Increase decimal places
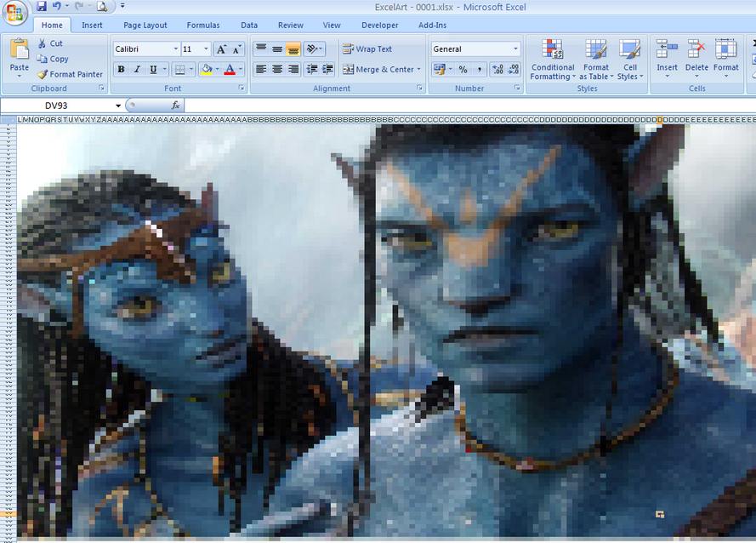The image size is (756, 543). pyautogui.click(x=498, y=70)
